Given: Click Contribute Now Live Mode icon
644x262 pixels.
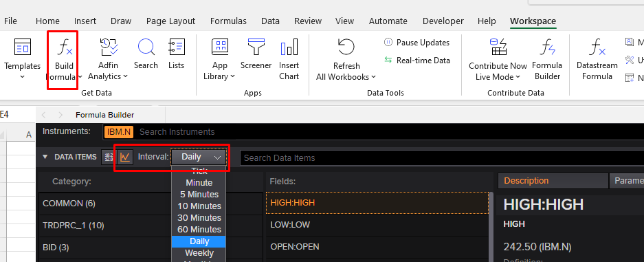Looking at the screenshot, I should 498,47.
